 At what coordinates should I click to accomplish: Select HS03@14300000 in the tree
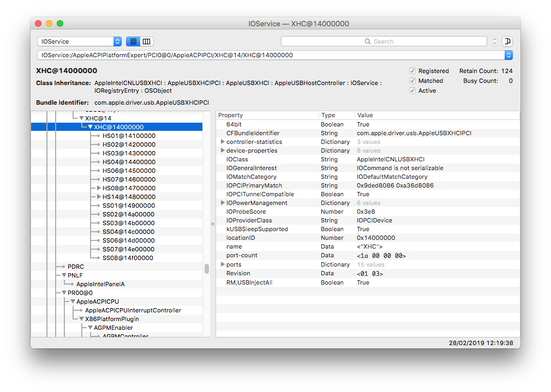129,153
